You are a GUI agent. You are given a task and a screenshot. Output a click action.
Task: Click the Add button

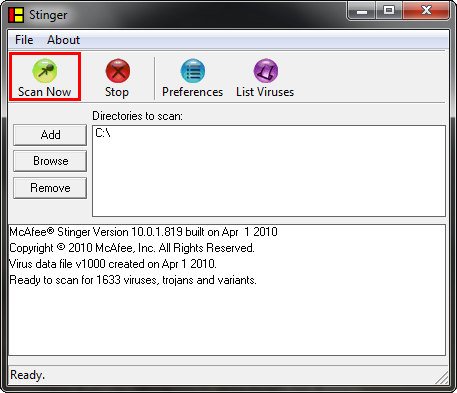click(x=50, y=135)
